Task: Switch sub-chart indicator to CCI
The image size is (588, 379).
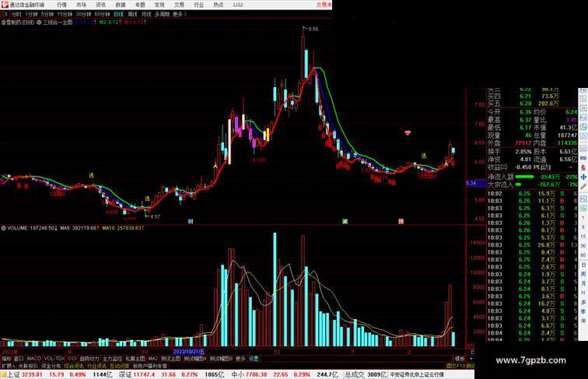Action: (72, 359)
